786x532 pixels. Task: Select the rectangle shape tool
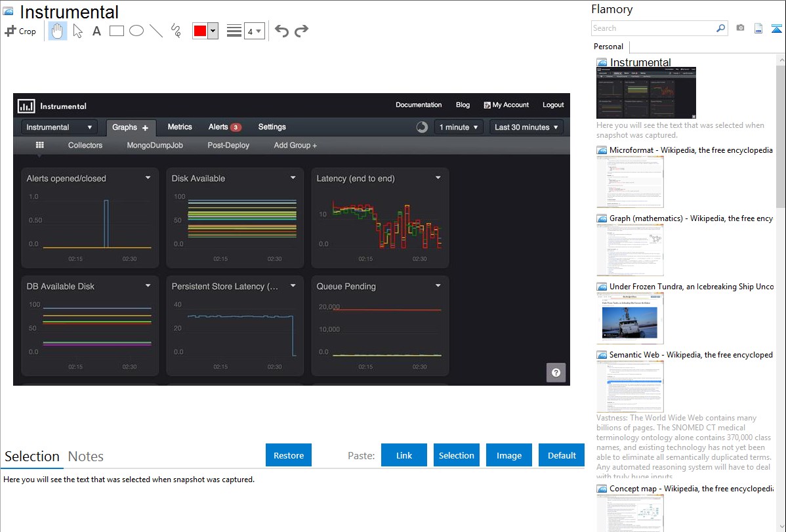[x=117, y=31]
